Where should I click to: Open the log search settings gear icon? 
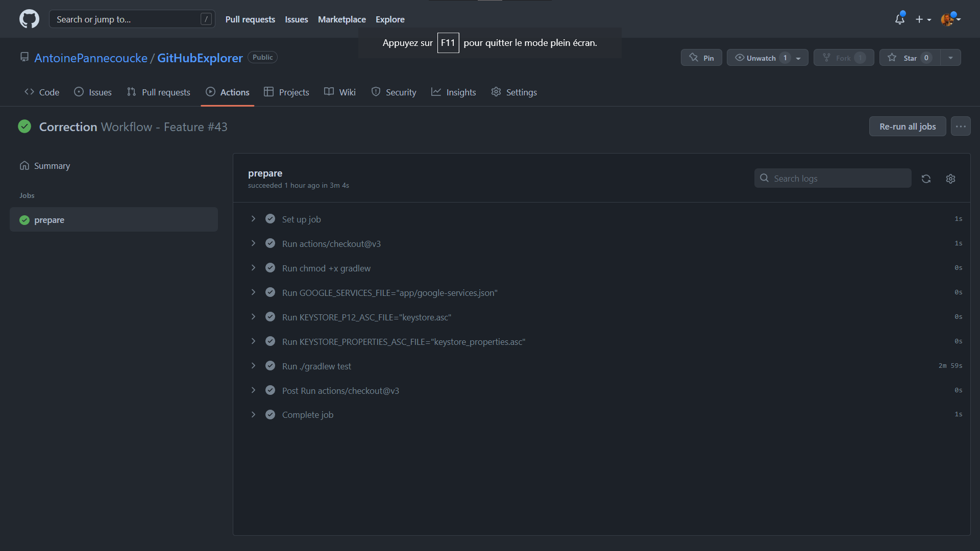pyautogui.click(x=950, y=179)
